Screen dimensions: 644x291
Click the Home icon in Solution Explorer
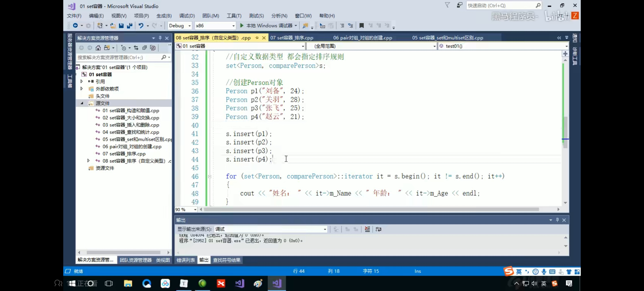pos(98,48)
